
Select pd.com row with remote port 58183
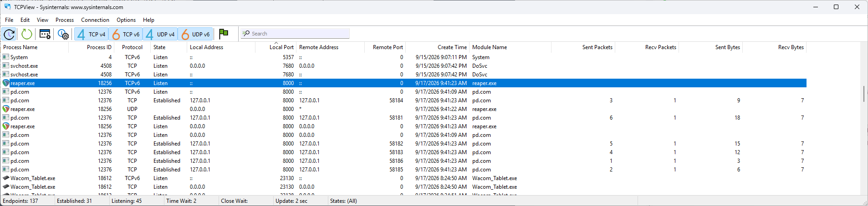(403, 152)
